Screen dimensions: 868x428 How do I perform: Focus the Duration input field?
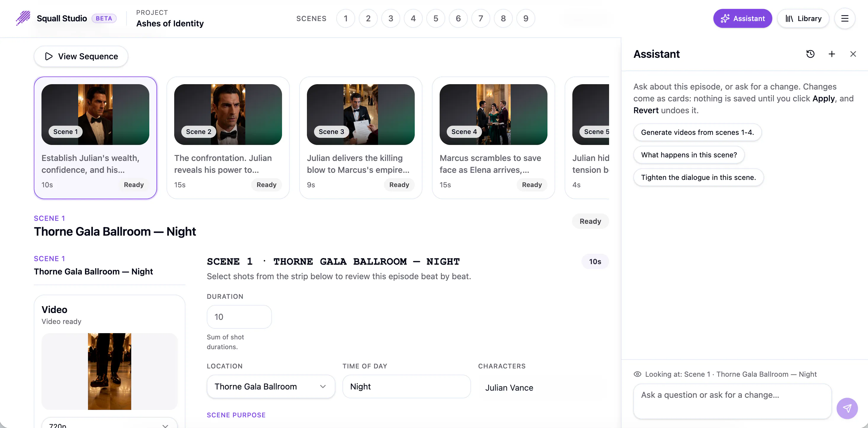tap(239, 317)
